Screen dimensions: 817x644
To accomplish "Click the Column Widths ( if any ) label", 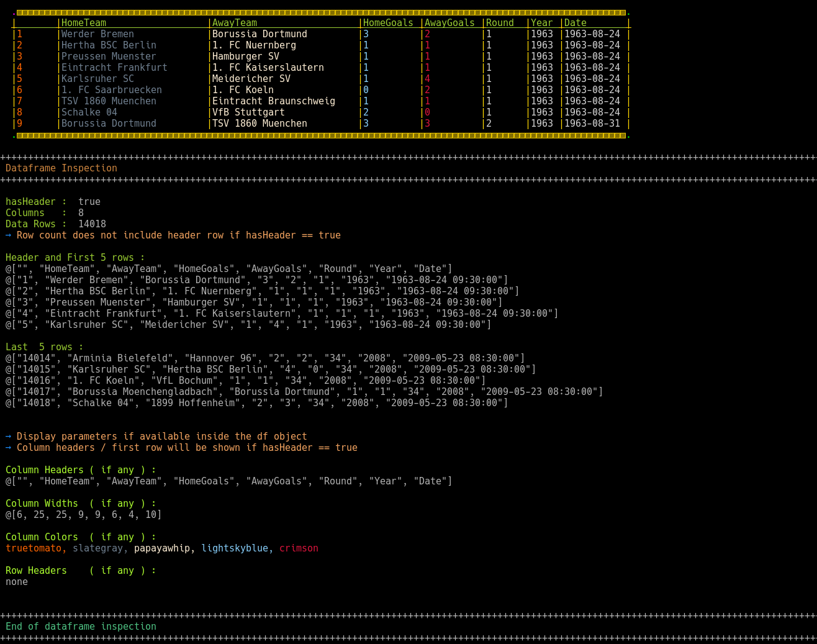I will tap(81, 504).
